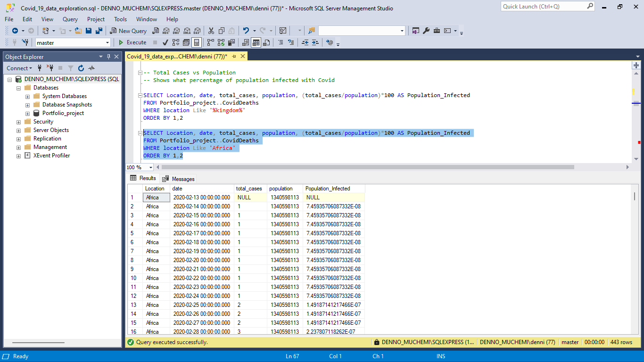Open the Query menu
Viewport: 644px width, 362px height.
(70, 19)
